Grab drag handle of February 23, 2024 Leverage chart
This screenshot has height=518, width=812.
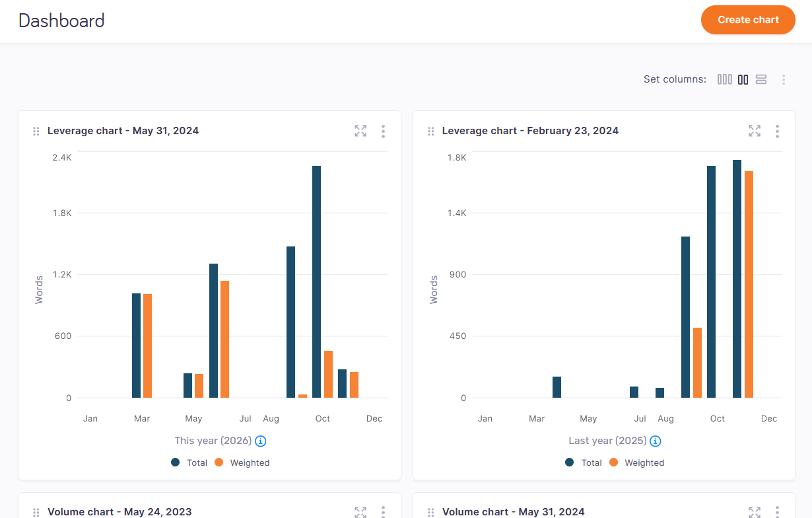pos(431,131)
